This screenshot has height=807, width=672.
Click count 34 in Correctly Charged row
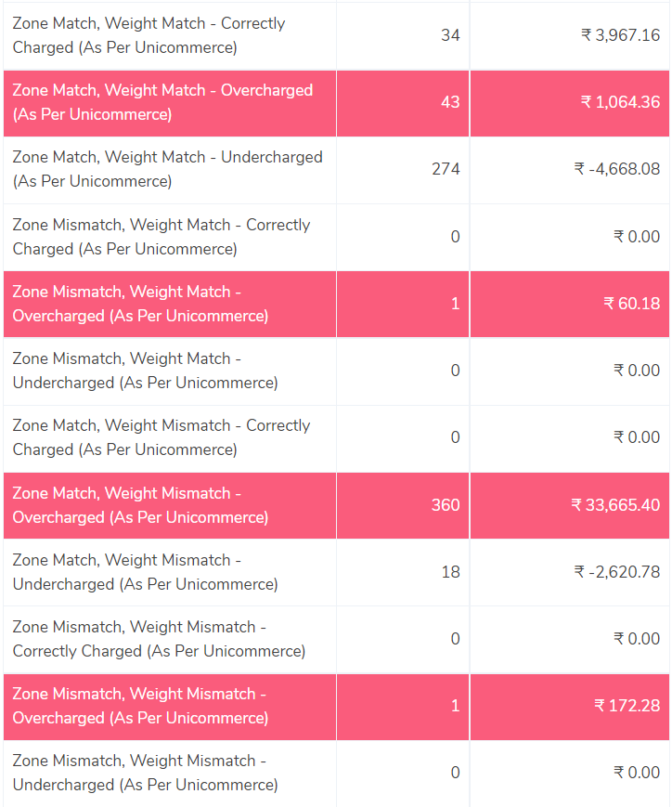coord(450,35)
